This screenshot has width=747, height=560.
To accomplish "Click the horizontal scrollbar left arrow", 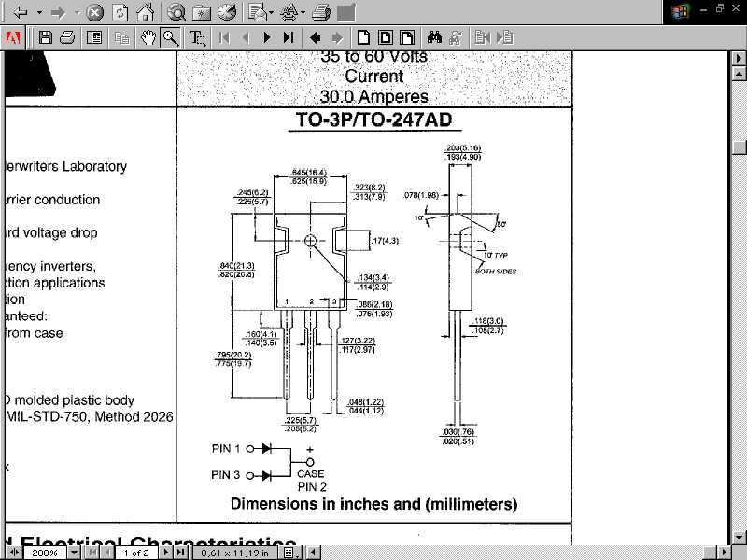I will [x=314, y=553].
